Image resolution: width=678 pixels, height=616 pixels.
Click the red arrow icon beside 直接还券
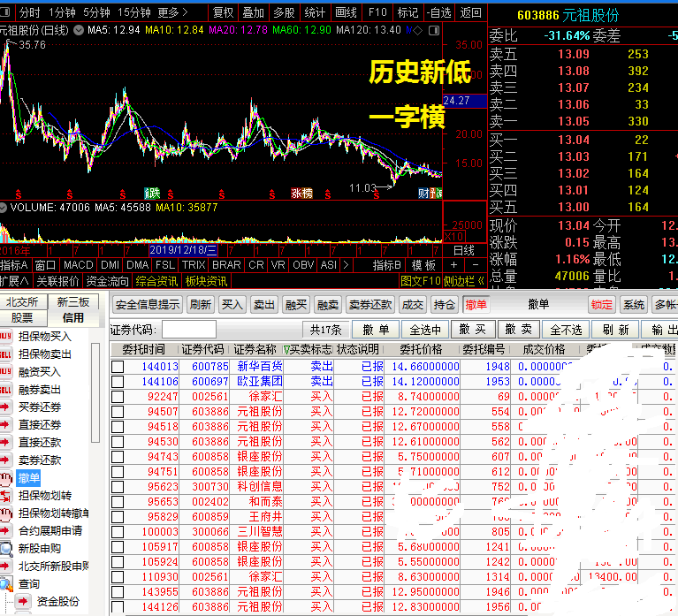click(x=5, y=424)
